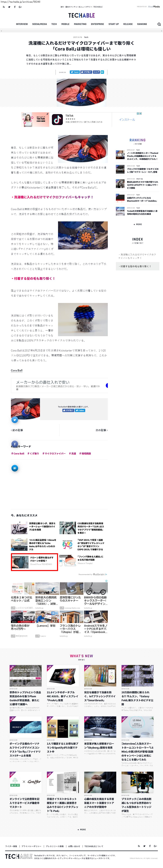Click the round Facebook floating share button
The image size is (163, 868).
[x=15, y=444]
